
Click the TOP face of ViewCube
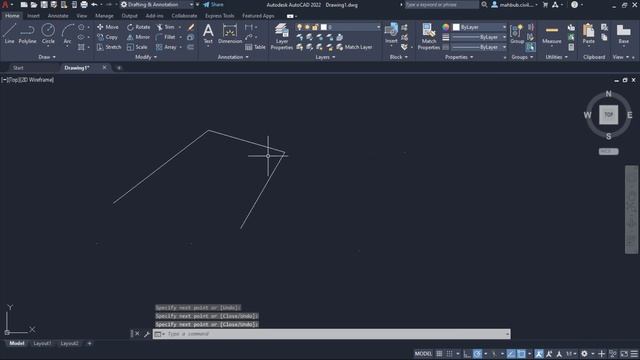point(608,115)
